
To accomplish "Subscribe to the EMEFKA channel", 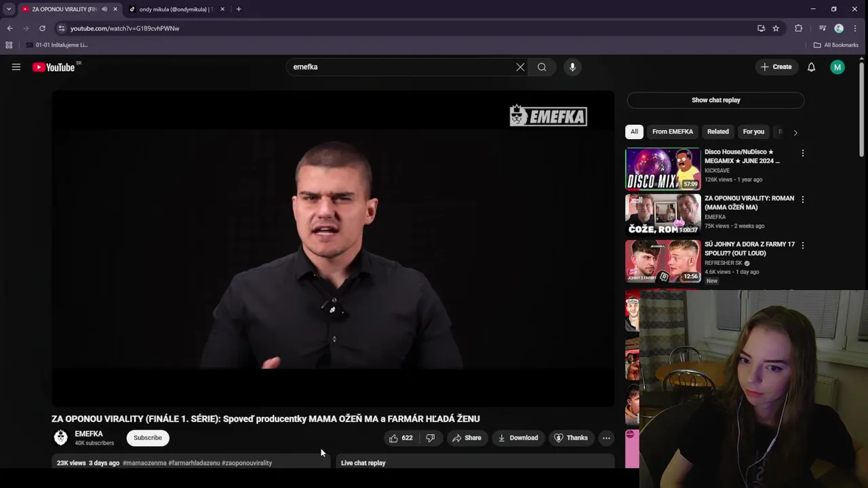I will pos(148,438).
